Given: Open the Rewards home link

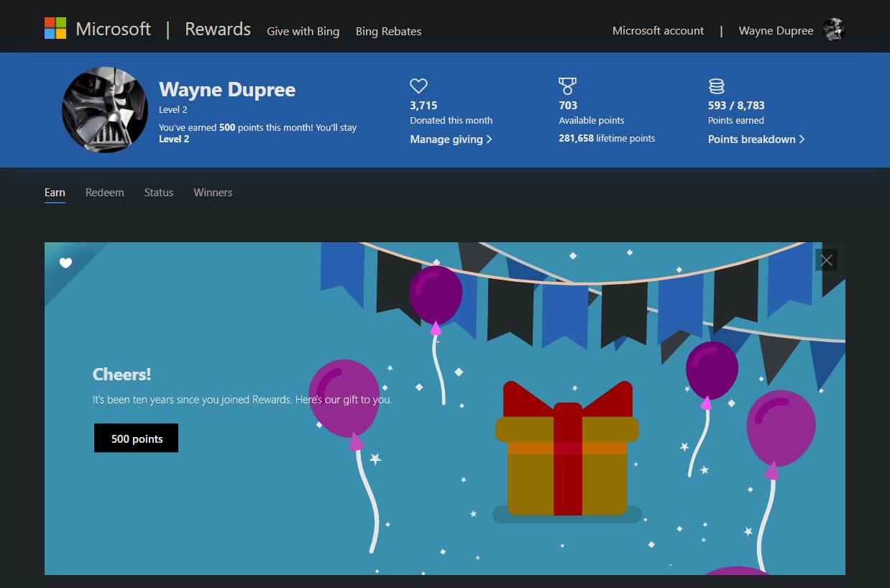Looking at the screenshot, I should [x=218, y=29].
